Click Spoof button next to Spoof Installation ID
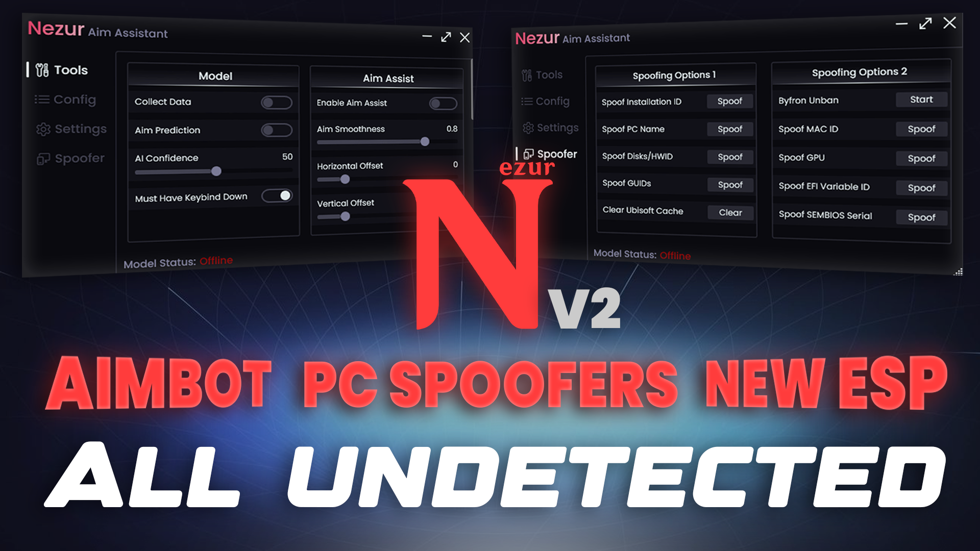 tap(731, 102)
